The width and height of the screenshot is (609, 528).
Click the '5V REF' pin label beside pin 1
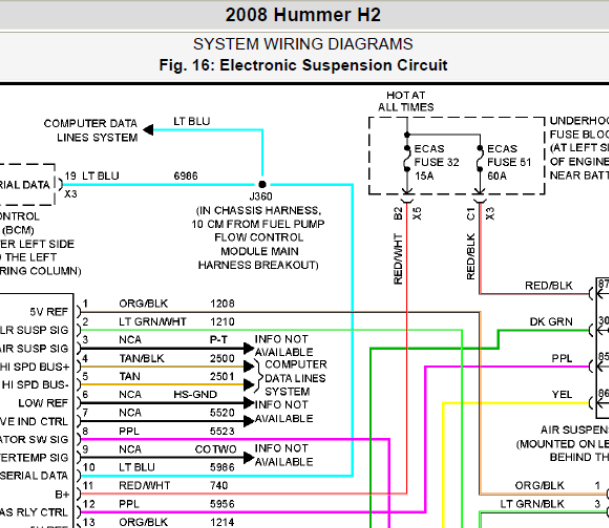click(49, 312)
